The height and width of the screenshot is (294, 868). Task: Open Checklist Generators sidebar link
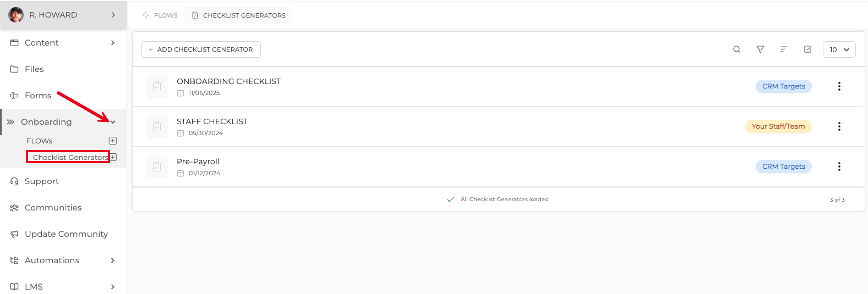pyautogui.click(x=70, y=157)
